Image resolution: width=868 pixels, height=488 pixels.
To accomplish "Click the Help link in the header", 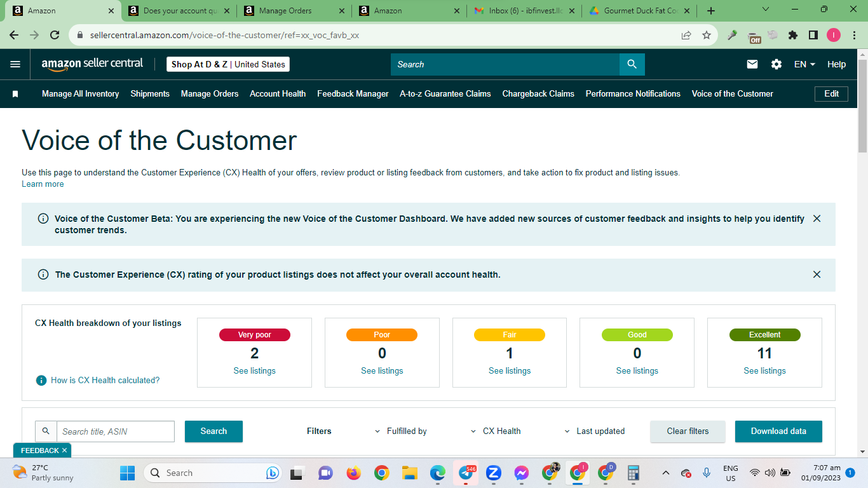I will click(837, 64).
